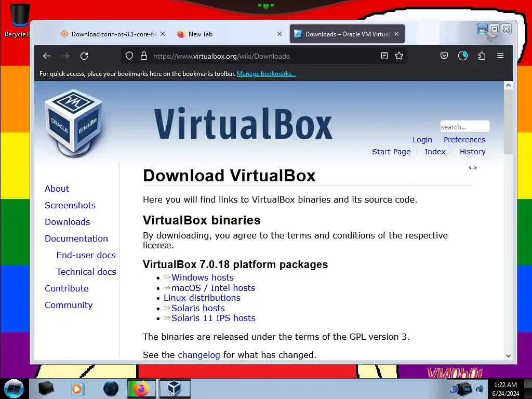Open the changelog link
The width and height of the screenshot is (532, 399).
click(x=199, y=355)
